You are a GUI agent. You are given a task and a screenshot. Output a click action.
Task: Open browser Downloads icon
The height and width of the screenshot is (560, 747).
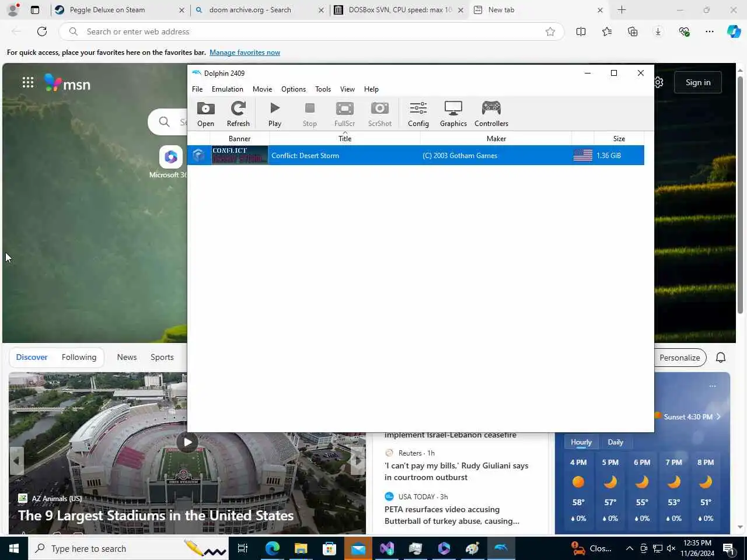pos(658,32)
